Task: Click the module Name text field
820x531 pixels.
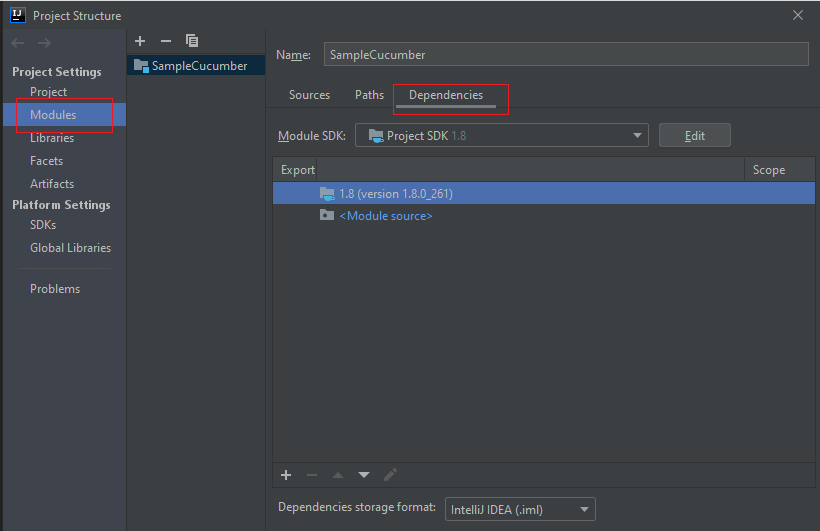Action: 565,55
